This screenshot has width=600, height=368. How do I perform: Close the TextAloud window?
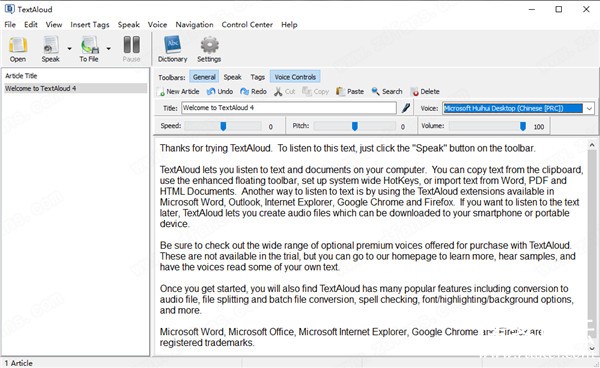point(586,9)
